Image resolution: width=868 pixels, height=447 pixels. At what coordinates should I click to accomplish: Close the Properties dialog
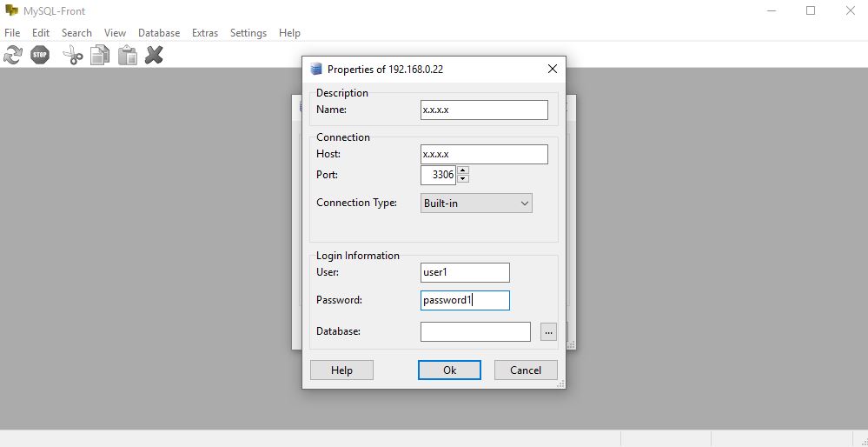coord(552,70)
